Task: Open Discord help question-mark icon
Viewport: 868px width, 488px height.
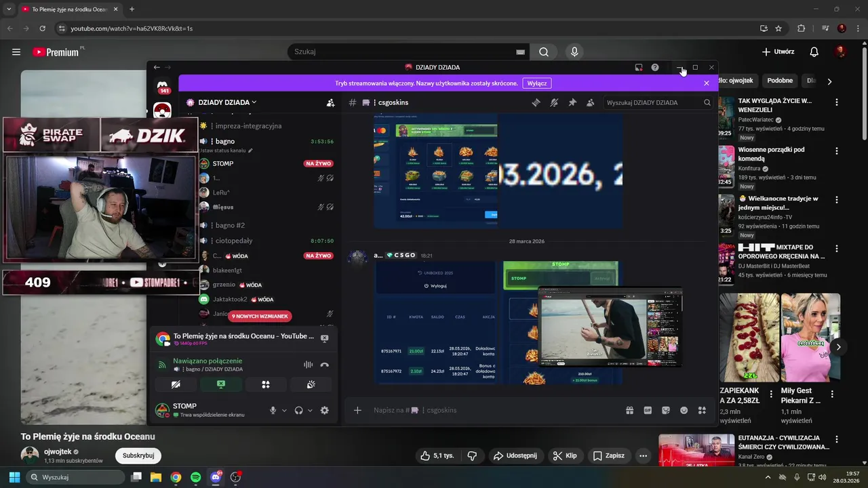Action: click(655, 67)
